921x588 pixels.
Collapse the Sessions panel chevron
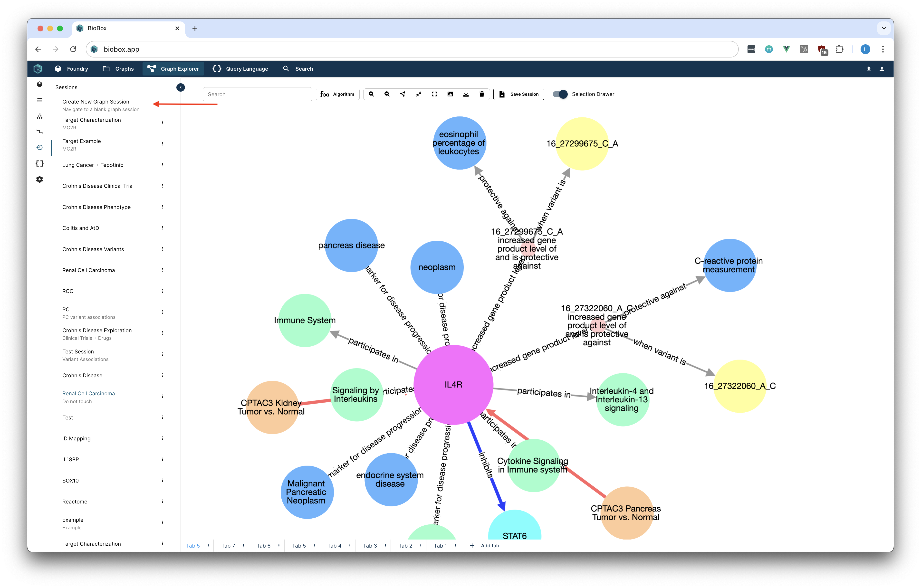[x=181, y=87]
